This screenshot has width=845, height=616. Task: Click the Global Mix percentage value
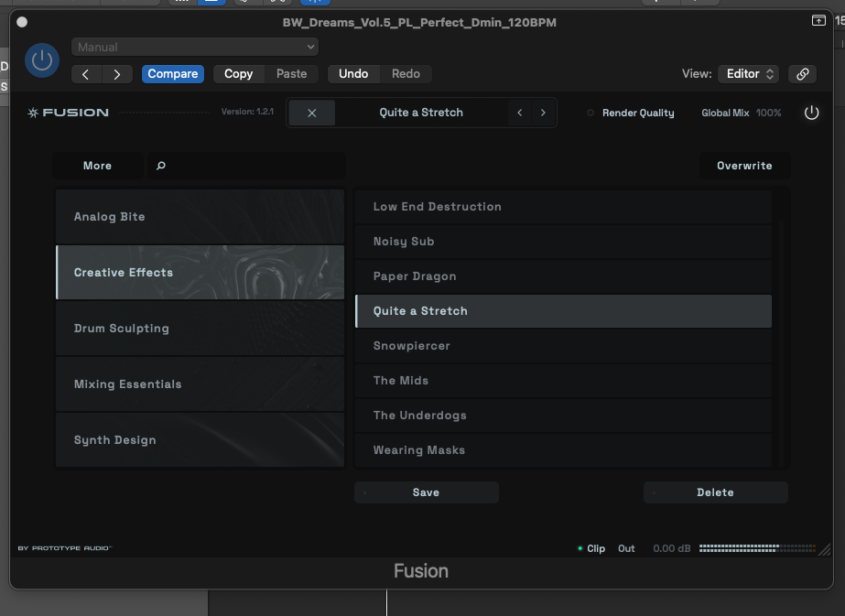(x=768, y=113)
